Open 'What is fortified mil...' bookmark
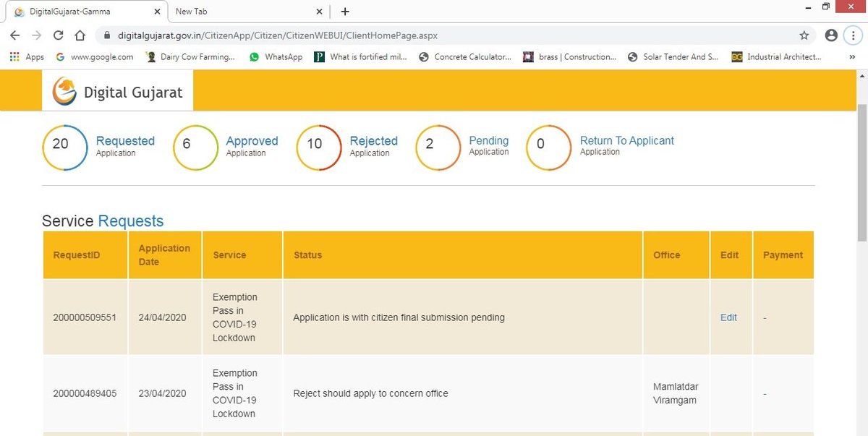 point(361,56)
